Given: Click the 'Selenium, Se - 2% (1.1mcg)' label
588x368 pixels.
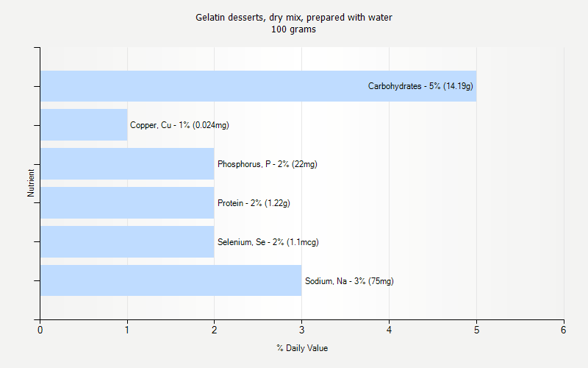Looking at the screenshot, I should (268, 242).
